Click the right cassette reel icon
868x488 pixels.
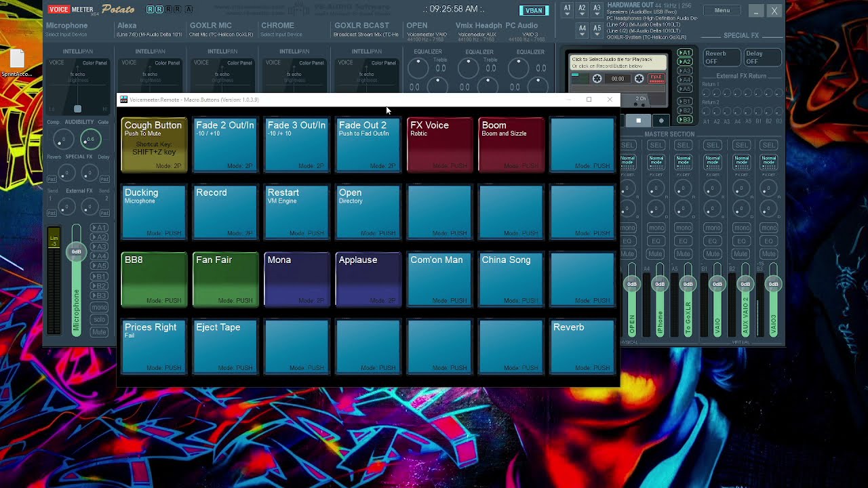pos(639,79)
